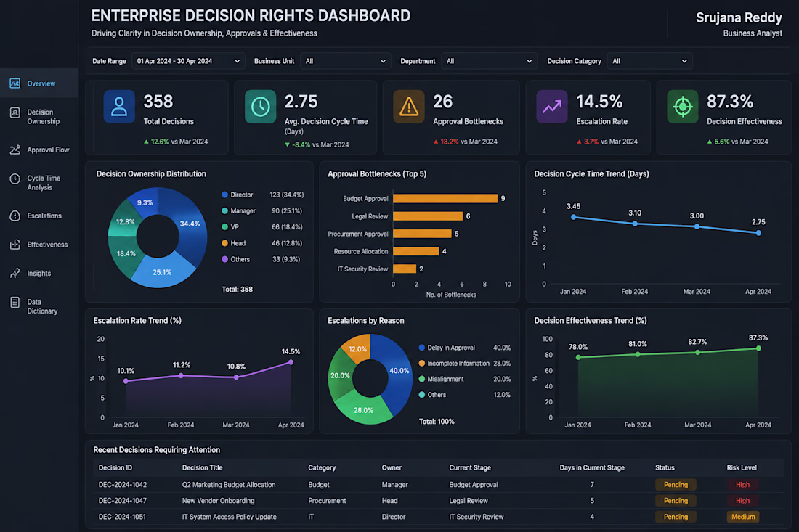Click the Cycle Time Analysis clock icon
Screen dimensions: 799x532
point(15,179)
